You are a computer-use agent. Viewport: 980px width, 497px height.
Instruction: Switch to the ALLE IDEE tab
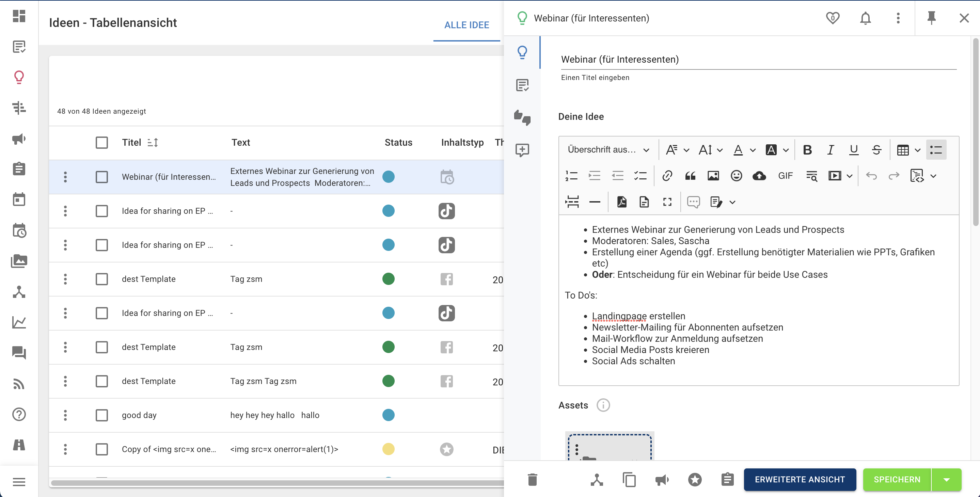(x=467, y=25)
